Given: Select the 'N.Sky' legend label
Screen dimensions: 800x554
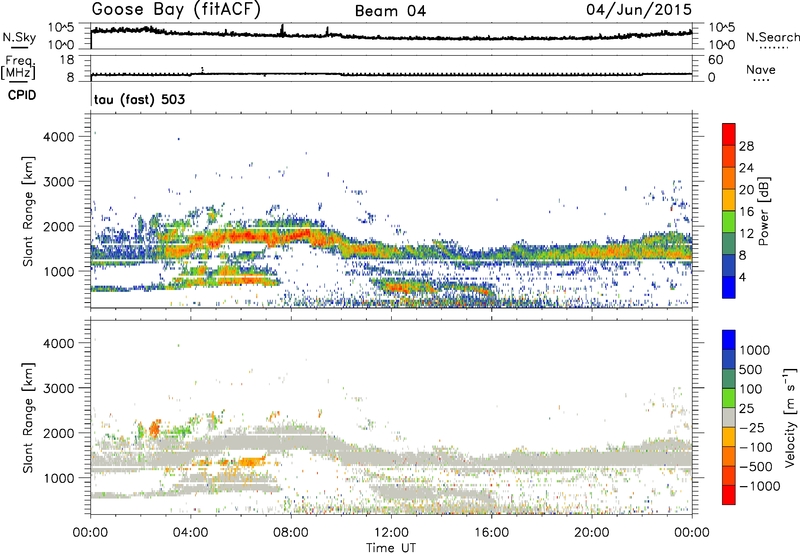Looking at the screenshot, I should [19, 37].
